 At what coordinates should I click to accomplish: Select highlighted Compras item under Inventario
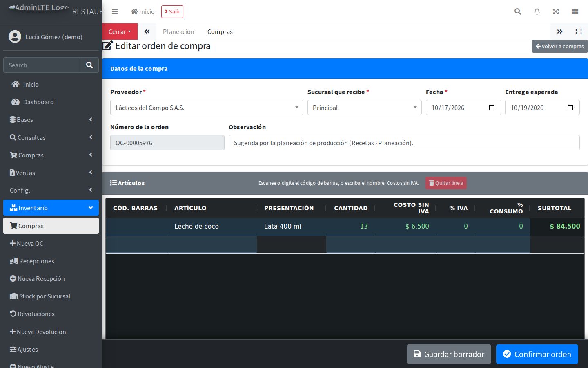[x=51, y=226]
